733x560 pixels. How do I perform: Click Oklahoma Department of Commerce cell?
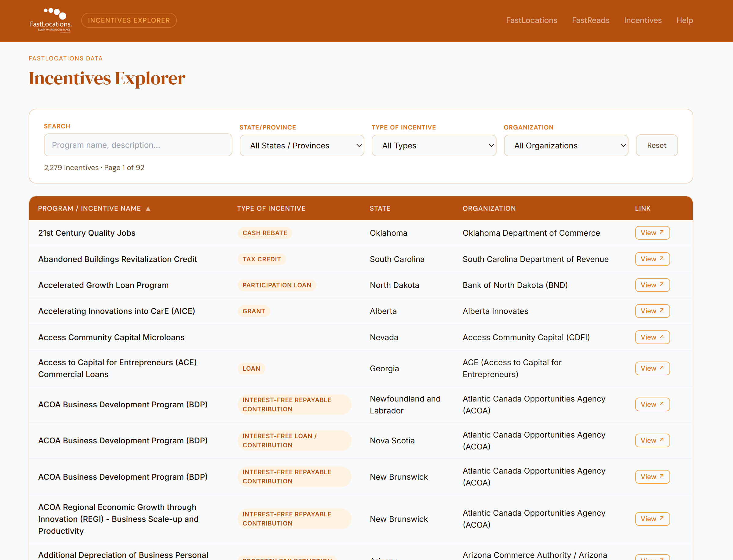531,233
